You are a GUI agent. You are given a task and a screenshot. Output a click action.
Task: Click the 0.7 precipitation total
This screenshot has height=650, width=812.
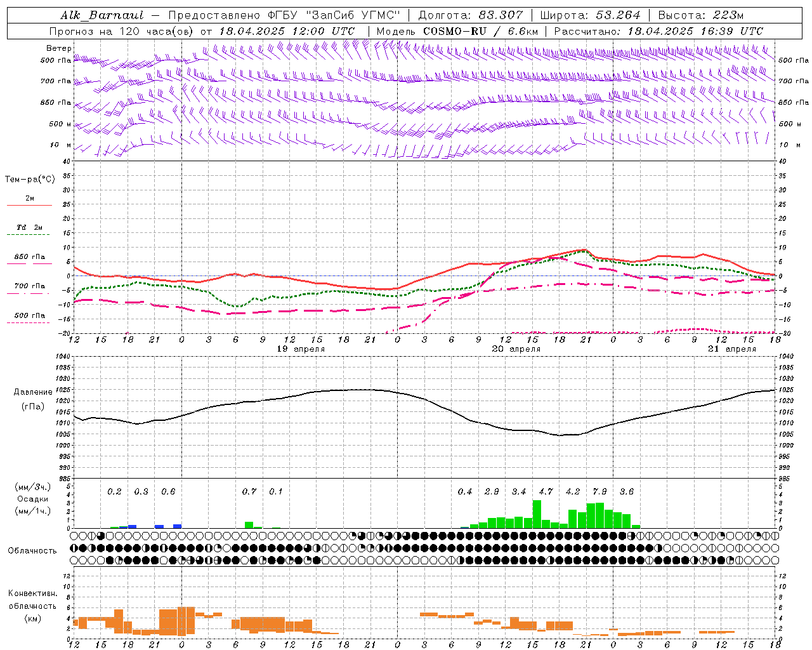click(x=249, y=491)
